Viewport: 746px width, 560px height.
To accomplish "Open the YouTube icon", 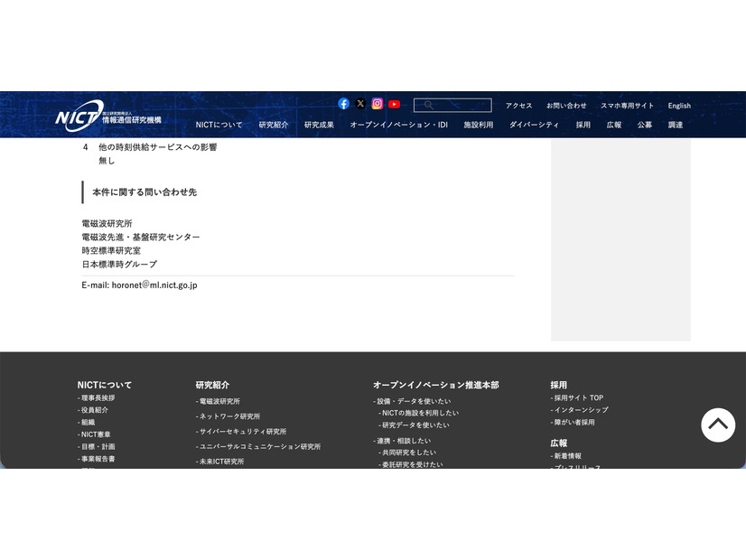I will pyautogui.click(x=394, y=104).
